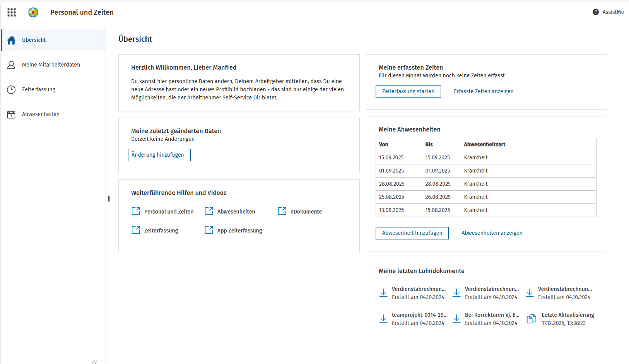Collapse the sidebar with double chevron
Image resolution: width=629 pixels, height=364 pixels.
coord(95,362)
